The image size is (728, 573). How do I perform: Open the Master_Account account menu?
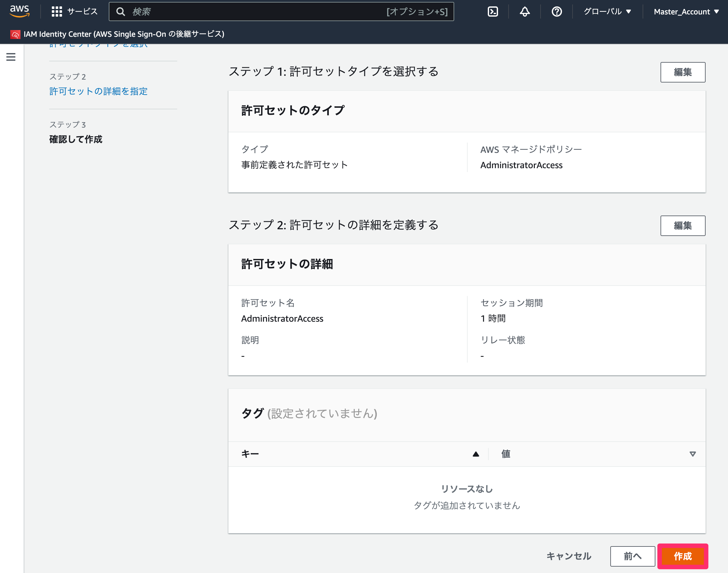pos(686,12)
